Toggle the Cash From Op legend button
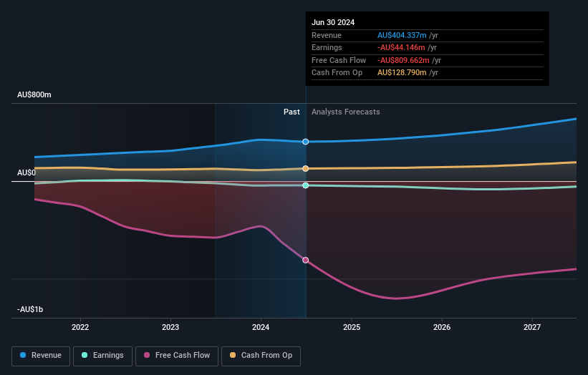Image resolution: width=588 pixels, height=375 pixels. point(261,356)
